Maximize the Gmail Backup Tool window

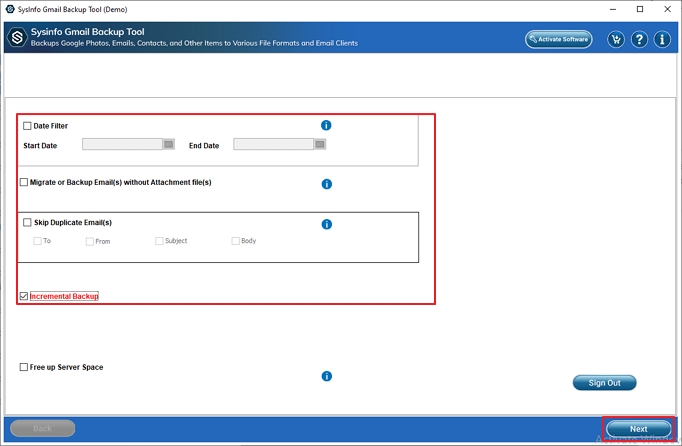click(x=640, y=9)
